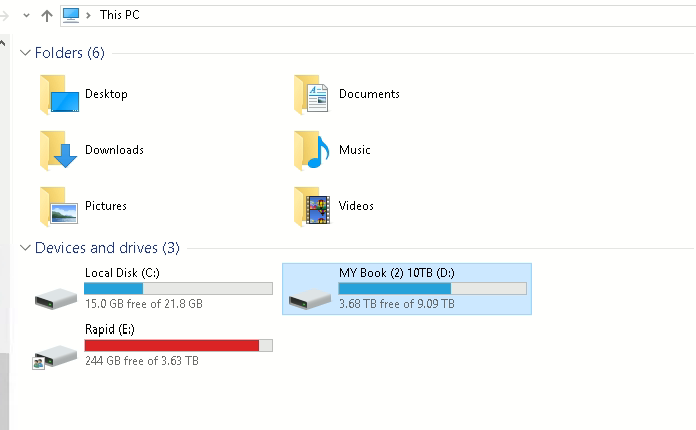Click 15.0 GB free of 21.8 GB text
Screen dimensions: 696x430
[144, 304]
